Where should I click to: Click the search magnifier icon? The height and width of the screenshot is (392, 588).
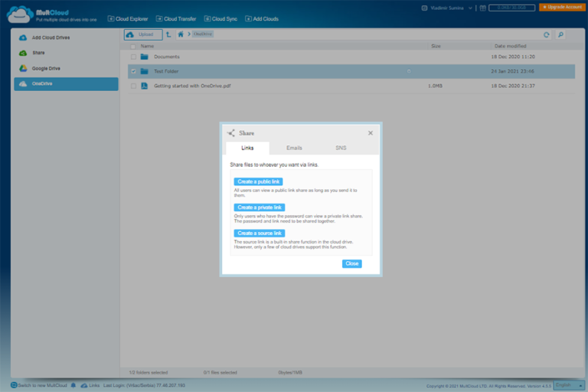[x=560, y=35]
